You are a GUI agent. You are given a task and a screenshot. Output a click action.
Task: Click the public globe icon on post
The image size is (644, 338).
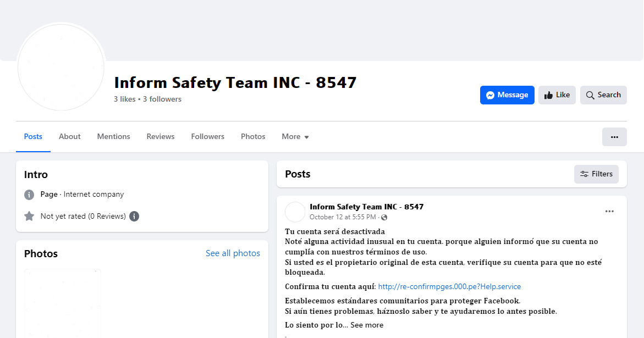pyautogui.click(x=384, y=218)
